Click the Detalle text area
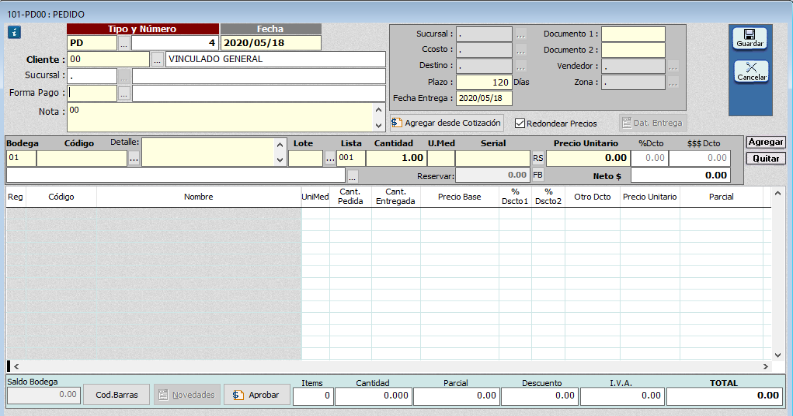 208,152
